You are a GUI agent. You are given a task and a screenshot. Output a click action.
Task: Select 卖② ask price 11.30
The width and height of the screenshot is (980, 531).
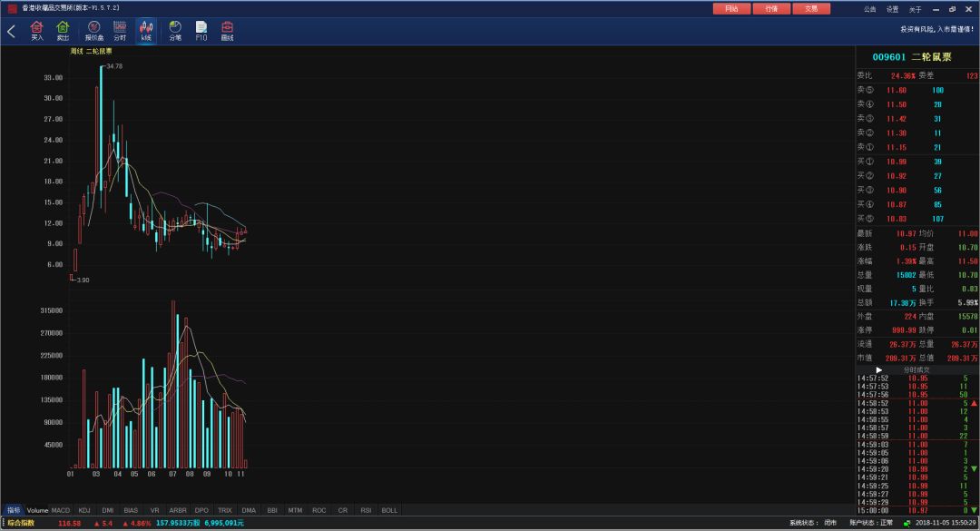tap(897, 133)
